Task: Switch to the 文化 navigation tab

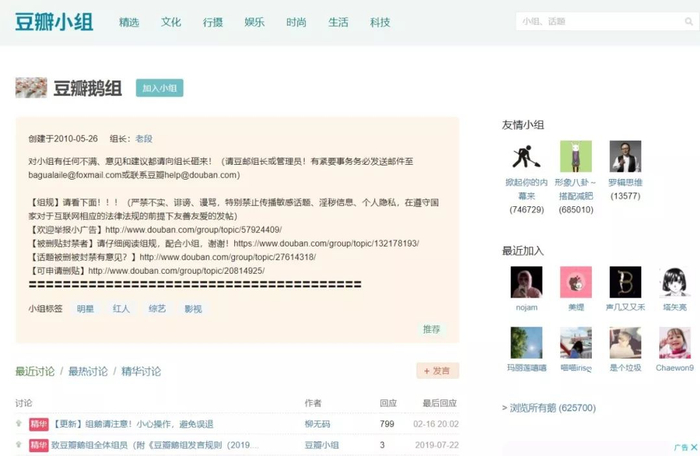Action: (171, 22)
